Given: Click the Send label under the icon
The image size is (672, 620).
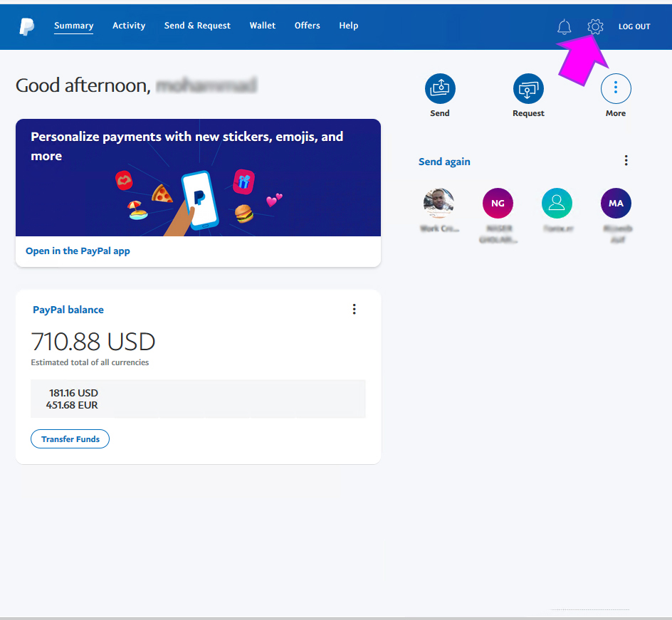Looking at the screenshot, I should point(440,113).
